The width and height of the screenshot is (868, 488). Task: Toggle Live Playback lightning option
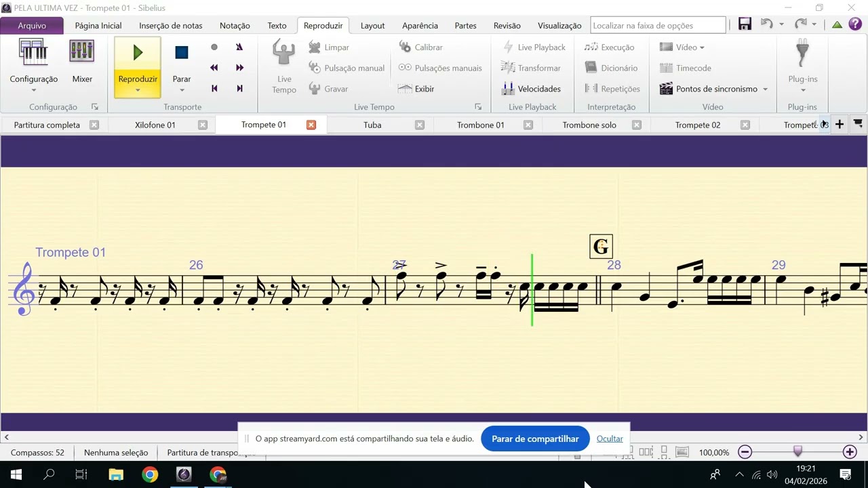(x=534, y=47)
